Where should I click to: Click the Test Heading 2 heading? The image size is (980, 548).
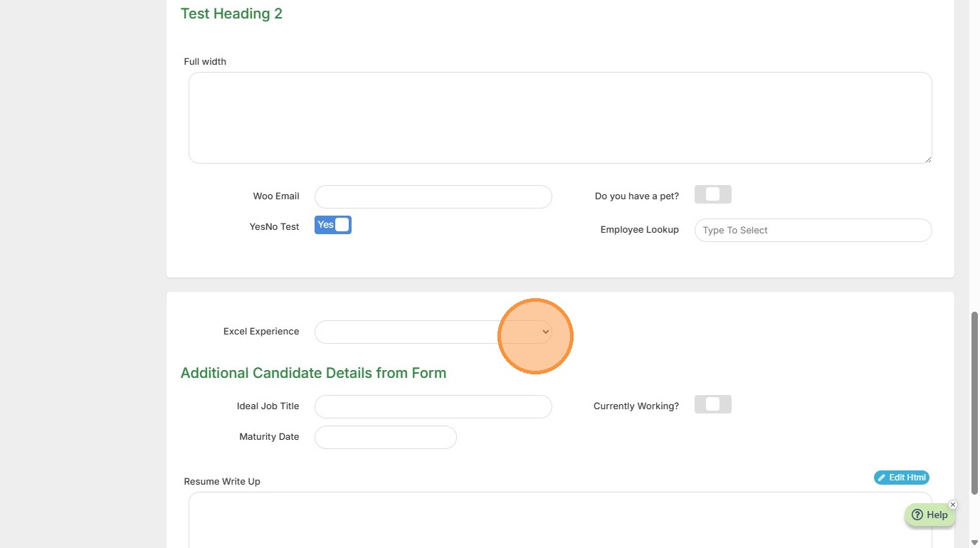(231, 14)
